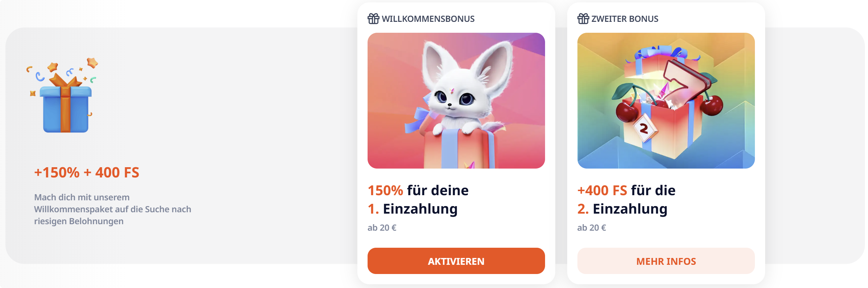Viewport: 868px width, 288px height.
Task: Click the 'ab 20 €' text under second bonus
Action: [x=592, y=228]
